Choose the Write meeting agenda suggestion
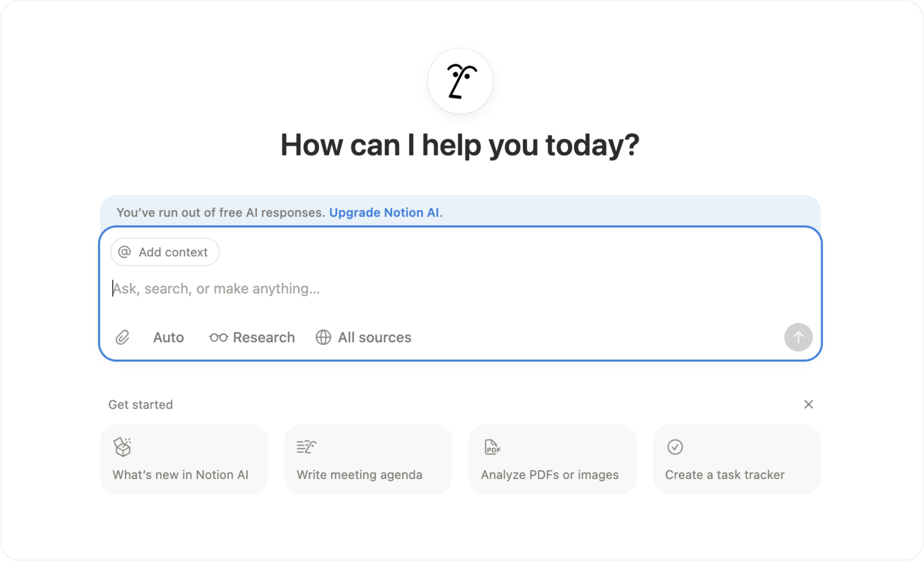Screen dimensions: 924x561 coord(368,459)
